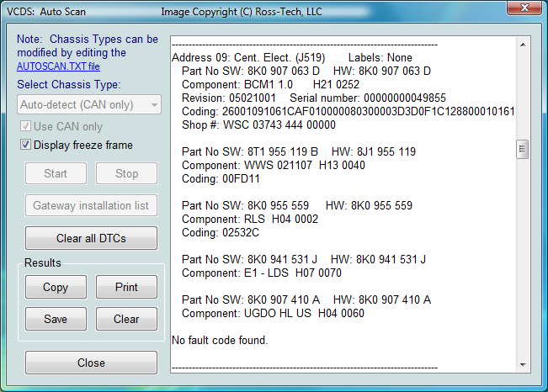This screenshot has height=392, width=548.
Task: Click 'Part No SW: 8K0 955 559' text
Action: click(245, 205)
